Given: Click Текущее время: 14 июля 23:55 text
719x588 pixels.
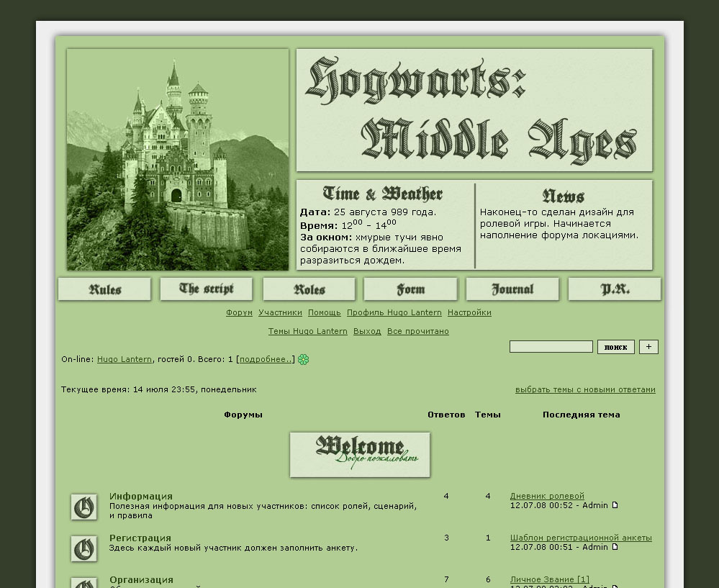Looking at the screenshot, I should click(x=158, y=389).
